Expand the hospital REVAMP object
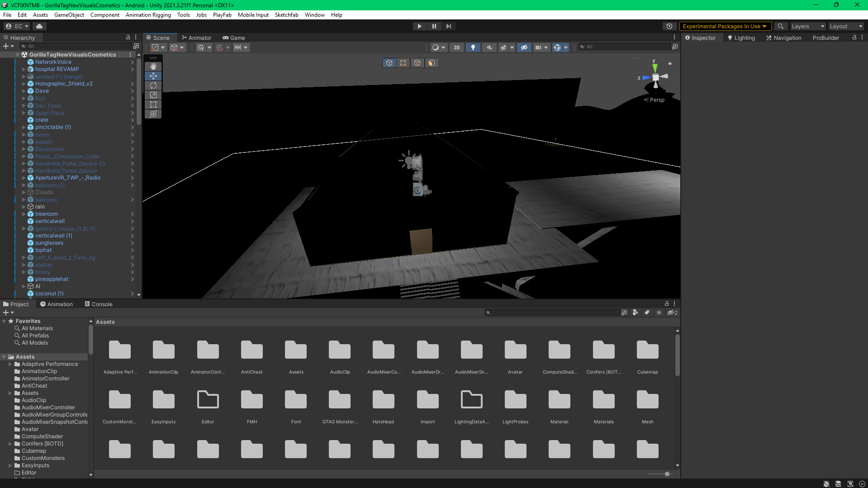 [x=24, y=69]
